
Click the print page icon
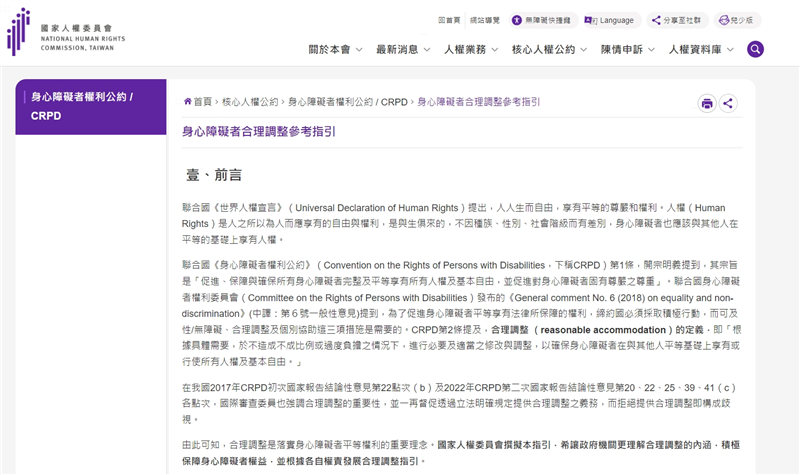(x=707, y=104)
